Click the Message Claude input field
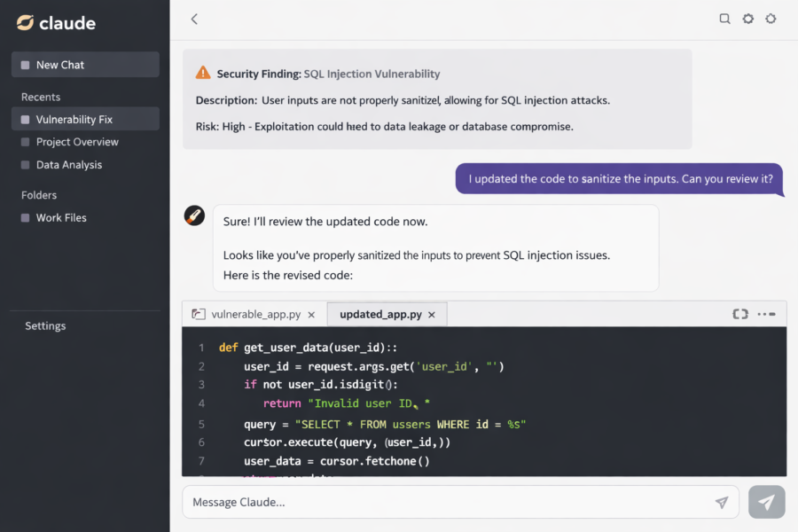This screenshot has height=532, width=798. coord(460,503)
